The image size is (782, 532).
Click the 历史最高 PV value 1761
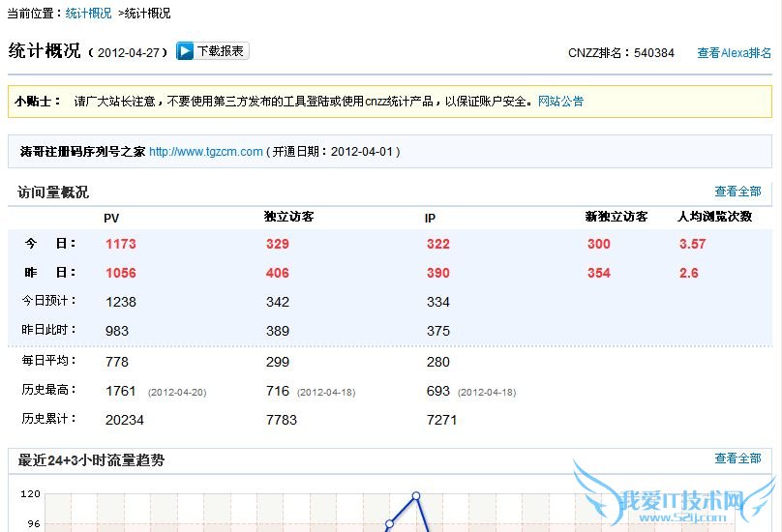[121, 391]
